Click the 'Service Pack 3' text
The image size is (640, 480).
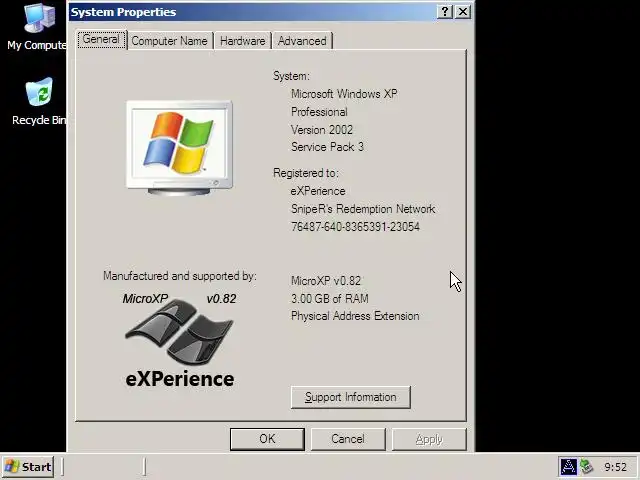tap(327, 147)
